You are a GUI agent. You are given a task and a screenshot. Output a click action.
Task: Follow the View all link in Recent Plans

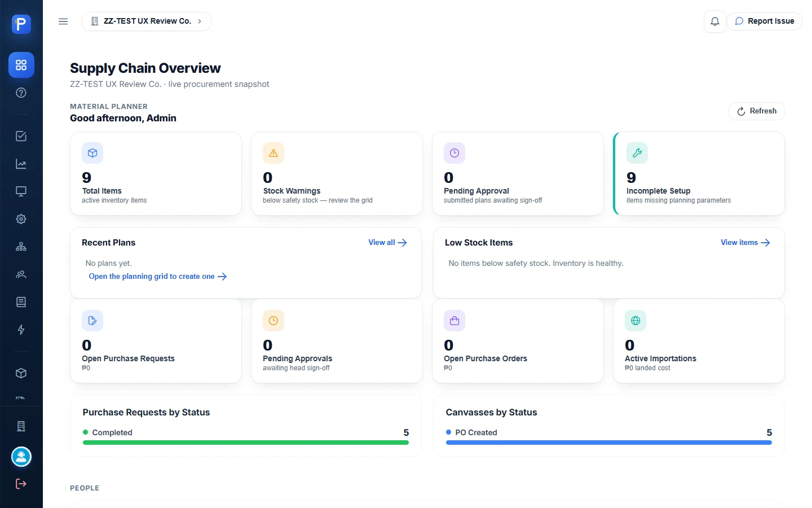[387, 243]
